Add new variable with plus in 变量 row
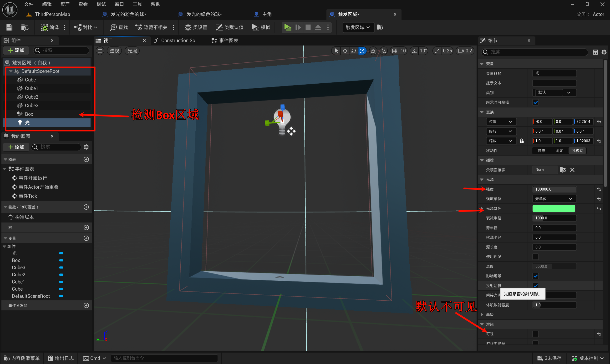Viewport: 610px width, 364px height. click(x=86, y=238)
